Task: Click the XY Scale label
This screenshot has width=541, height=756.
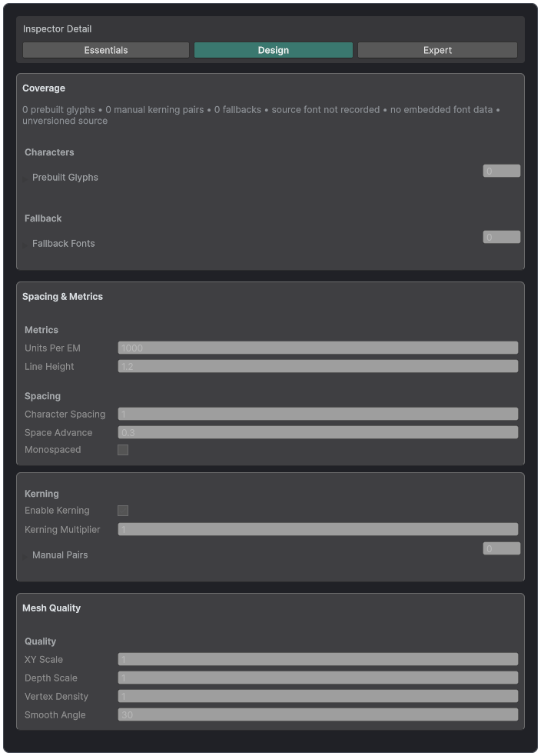Action: (x=44, y=660)
